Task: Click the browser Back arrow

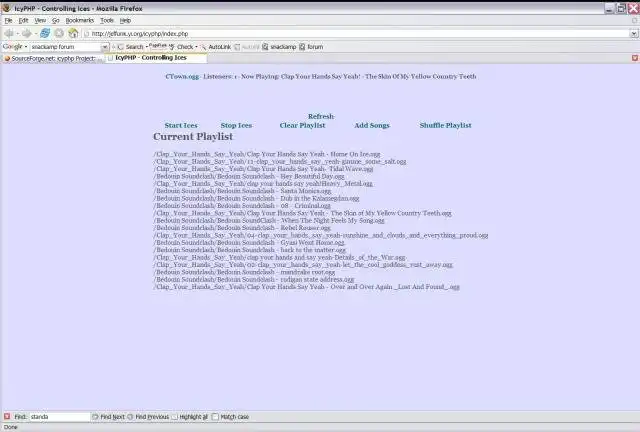Action: [9, 33]
